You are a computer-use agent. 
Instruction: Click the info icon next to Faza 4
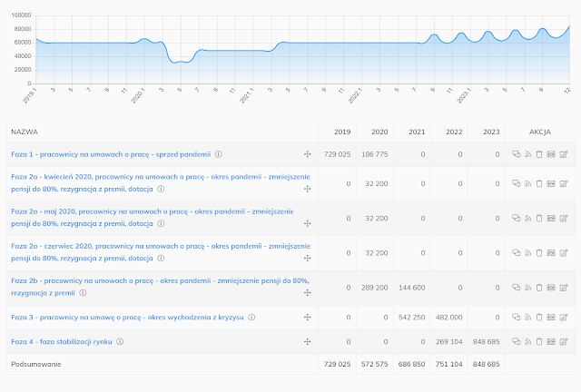(120, 341)
